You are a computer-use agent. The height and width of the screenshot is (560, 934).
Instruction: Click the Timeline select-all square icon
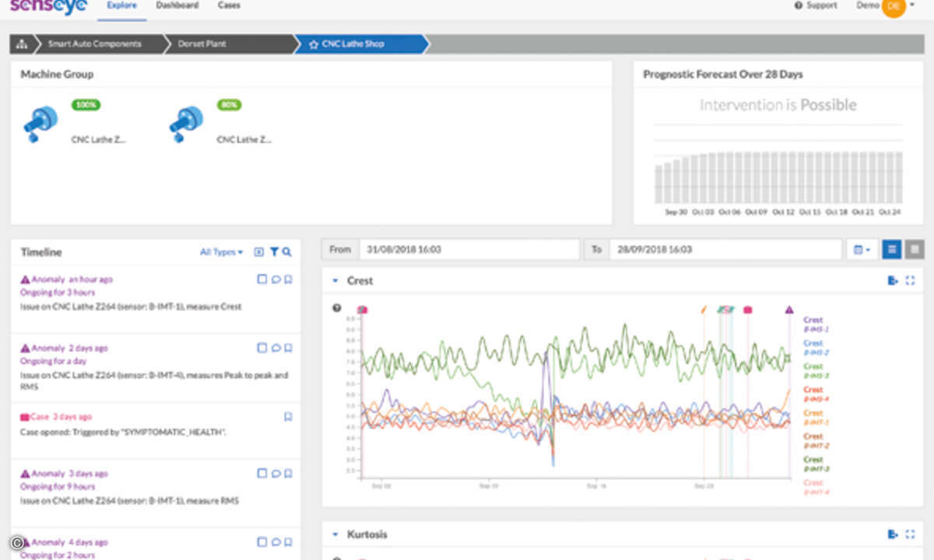tap(259, 252)
